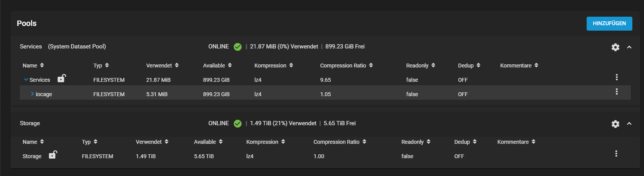
Task: Sort Services table by Kompression column
Action: pos(273,66)
